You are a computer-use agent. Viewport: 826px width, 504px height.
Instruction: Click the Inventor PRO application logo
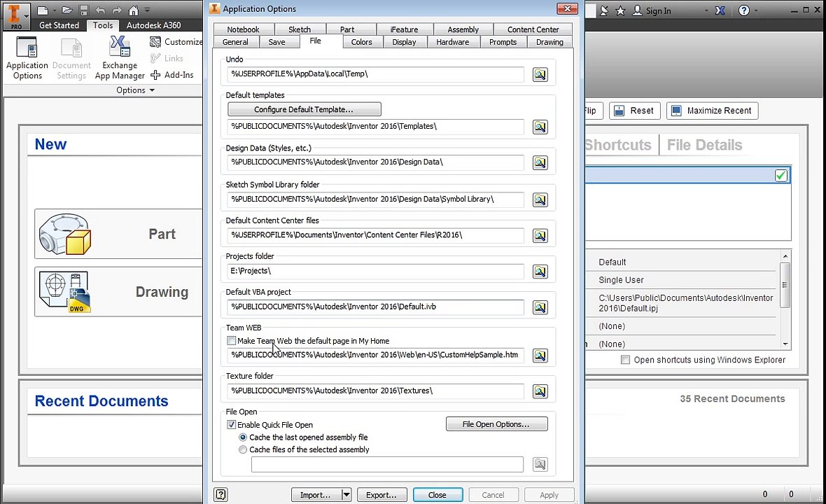click(16, 15)
